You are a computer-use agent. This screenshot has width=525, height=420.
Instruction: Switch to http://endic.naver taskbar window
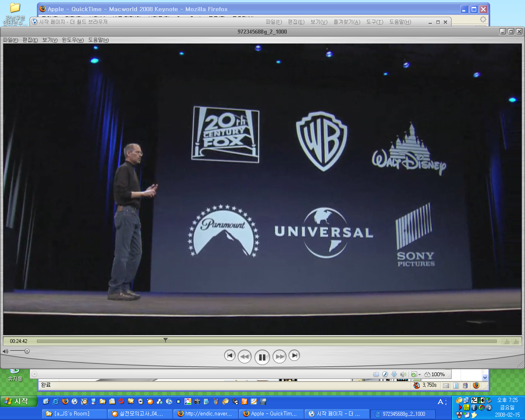tap(205, 414)
